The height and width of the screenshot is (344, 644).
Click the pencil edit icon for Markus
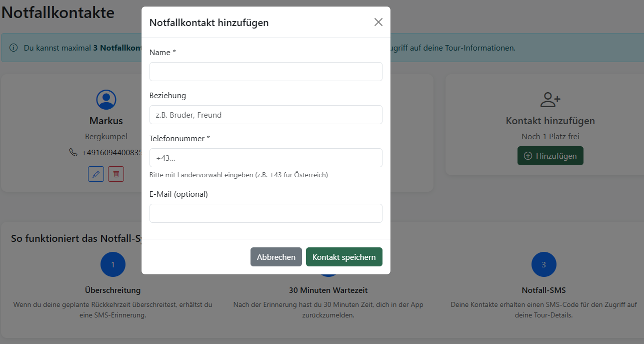click(x=96, y=174)
